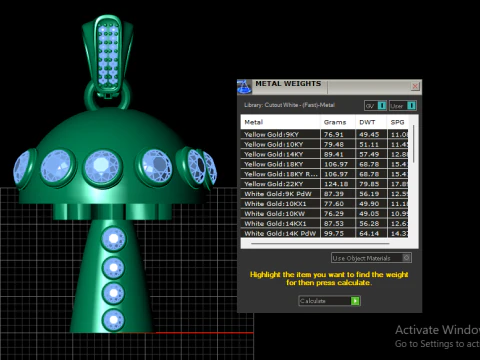This screenshot has height=360, width=480.
Task: Select the White Gold:14KX1 row
Action: 324,224
